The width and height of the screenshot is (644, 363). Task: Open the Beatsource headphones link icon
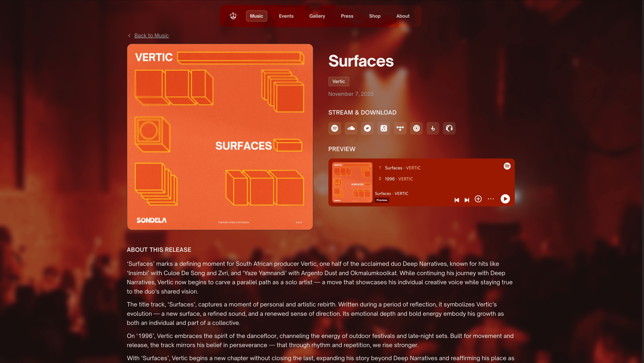(x=449, y=128)
